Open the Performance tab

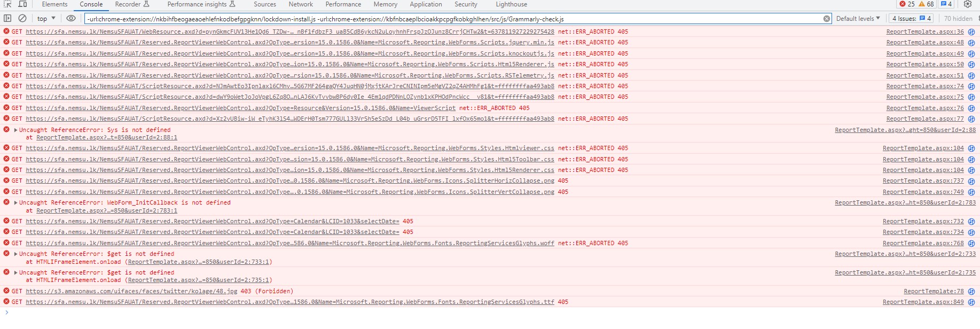click(343, 4)
